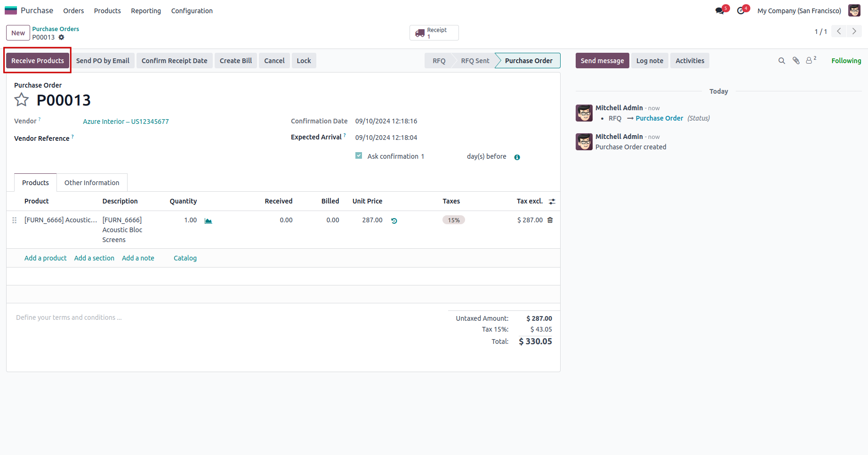Open the followers icon in chatter
This screenshot has width=868, height=455.
pyautogui.click(x=811, y=60)
